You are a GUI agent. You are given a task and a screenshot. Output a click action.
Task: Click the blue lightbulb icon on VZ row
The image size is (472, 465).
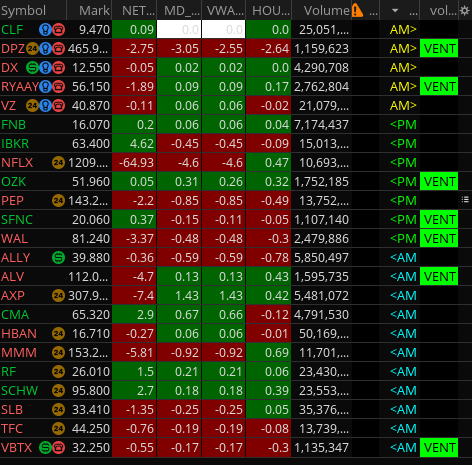(x=45, y=106)
